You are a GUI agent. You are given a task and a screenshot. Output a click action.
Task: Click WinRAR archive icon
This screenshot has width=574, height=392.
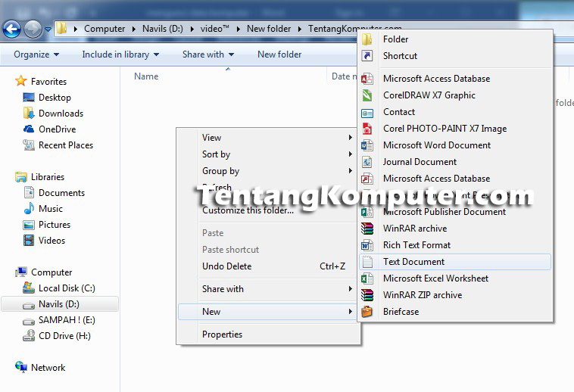(x=367, y=229)
